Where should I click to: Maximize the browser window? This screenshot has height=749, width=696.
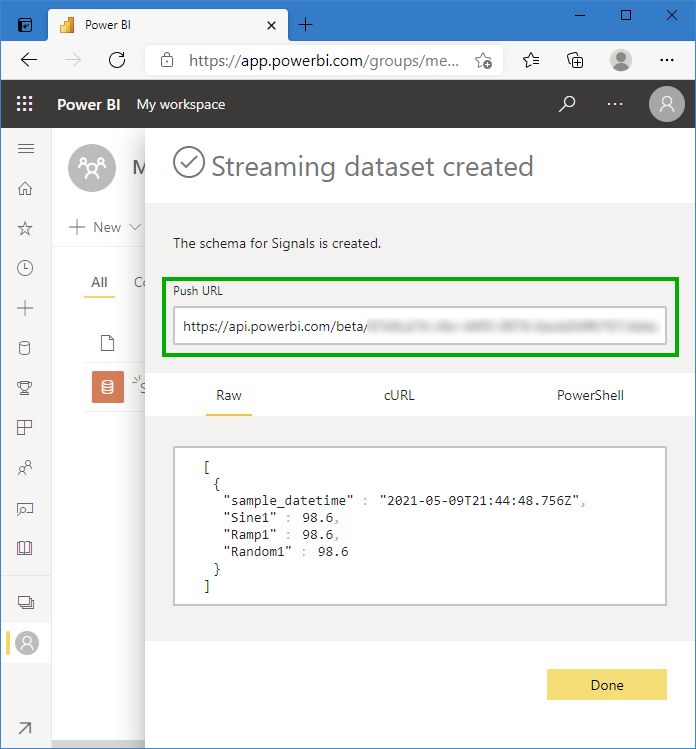[x=626, y=16]
